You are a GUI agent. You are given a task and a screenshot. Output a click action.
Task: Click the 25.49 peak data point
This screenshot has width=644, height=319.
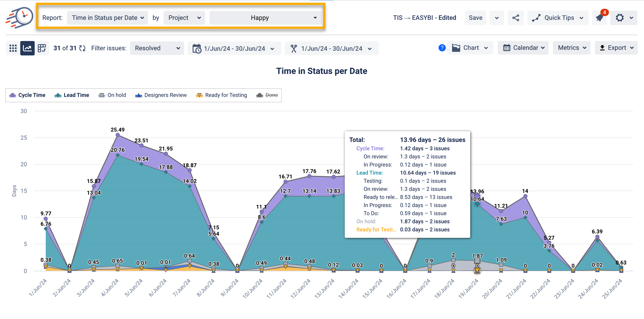click(x=118, y=135)
